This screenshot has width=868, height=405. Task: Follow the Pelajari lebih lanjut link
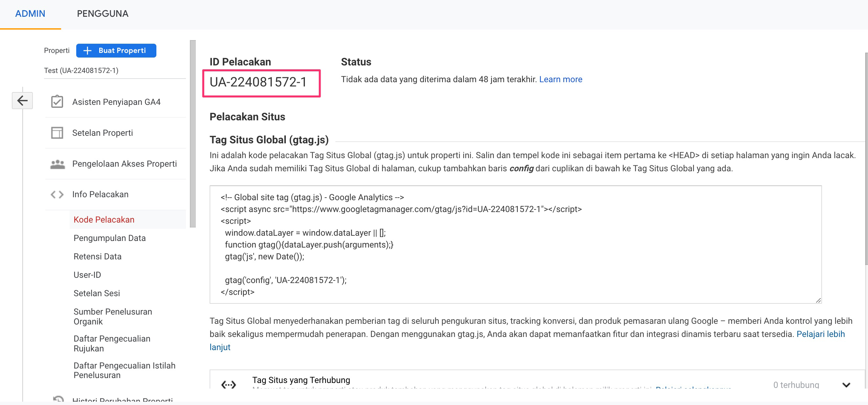point(820,334)
